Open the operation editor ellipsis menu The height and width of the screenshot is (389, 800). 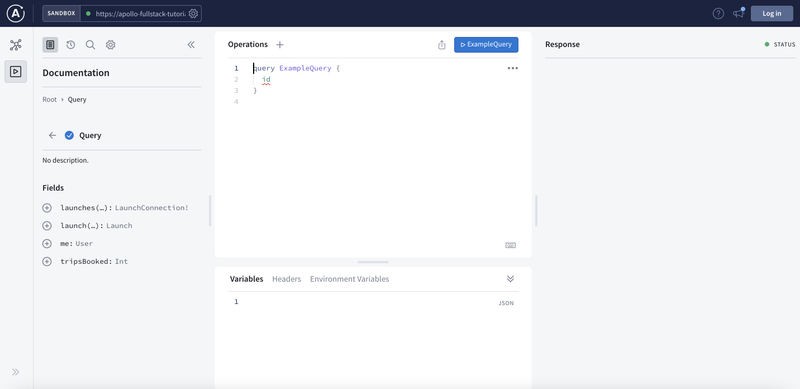513,68
